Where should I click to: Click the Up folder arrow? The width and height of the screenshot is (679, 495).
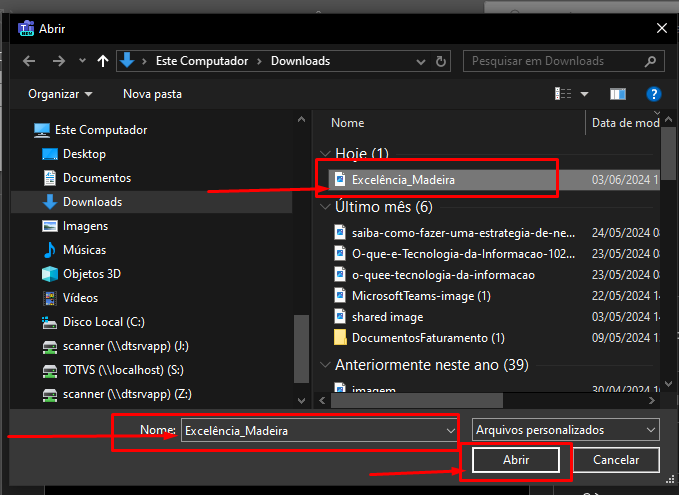point(102,61)
